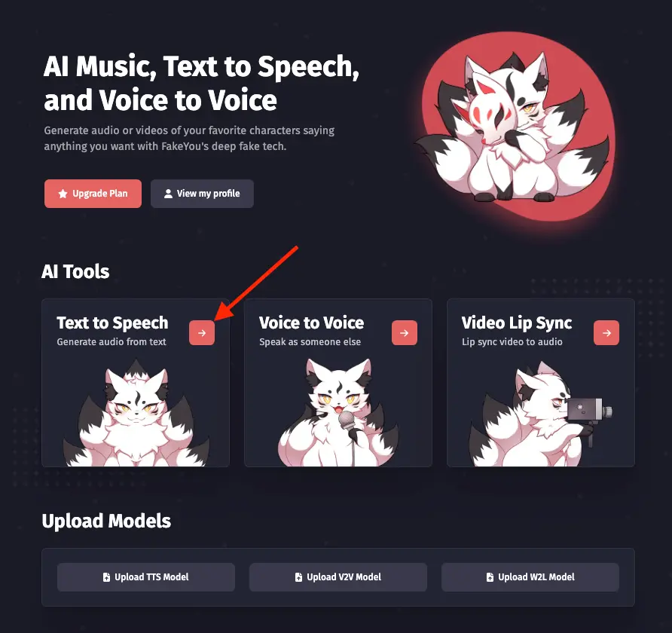Click the Video Lip Sync card title
The height and width of the screenshot is (633, 672).
tap(517, 323)
